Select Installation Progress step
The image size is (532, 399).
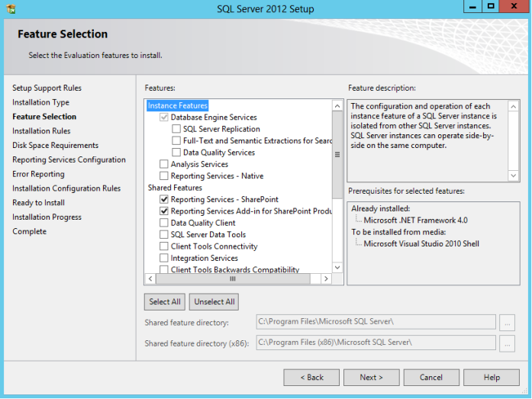pos(47,217)
